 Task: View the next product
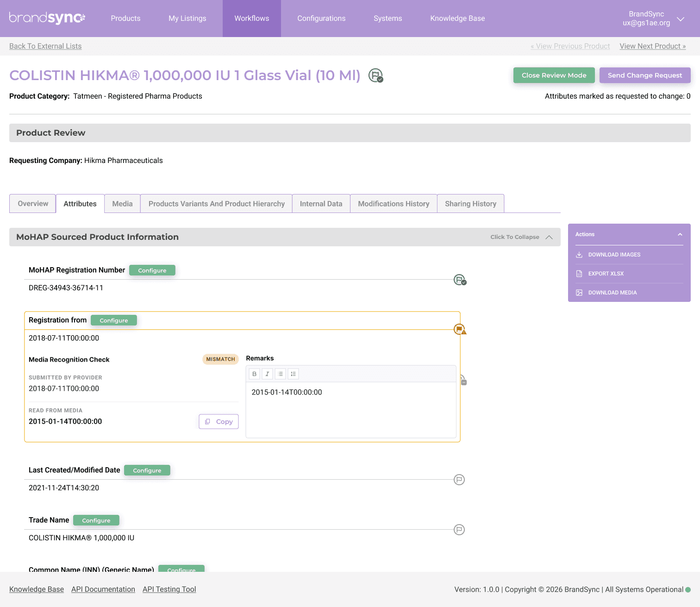pos(653,46)
